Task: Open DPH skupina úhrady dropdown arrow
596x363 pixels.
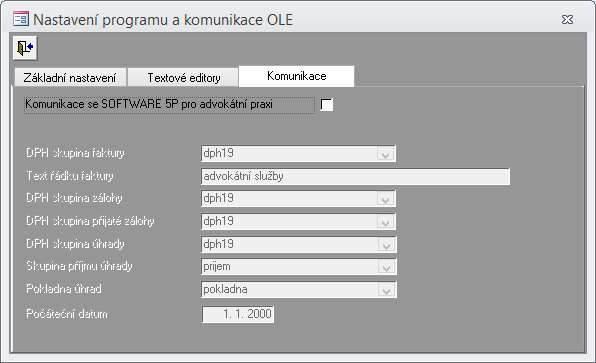Action: pyautogui.click(x=387, y=245)
